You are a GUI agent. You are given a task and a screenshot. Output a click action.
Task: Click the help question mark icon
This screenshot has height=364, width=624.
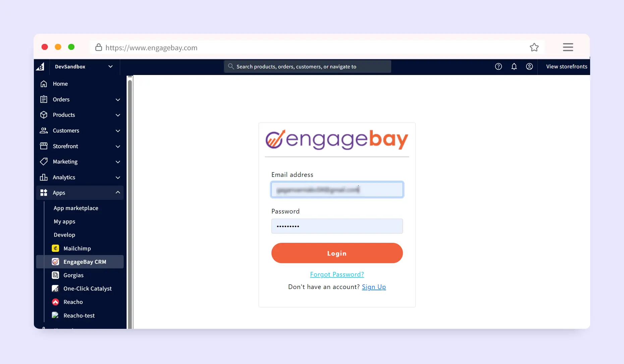click(x=498, y=67)
